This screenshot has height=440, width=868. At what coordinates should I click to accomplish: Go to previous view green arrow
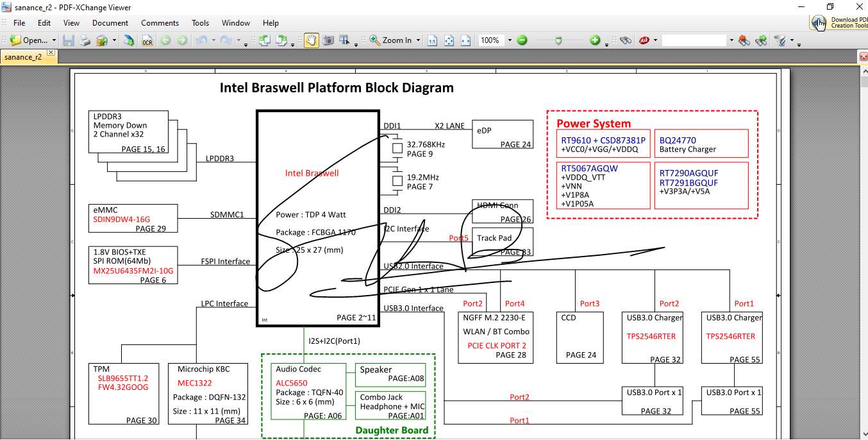(x=166, y=40)
